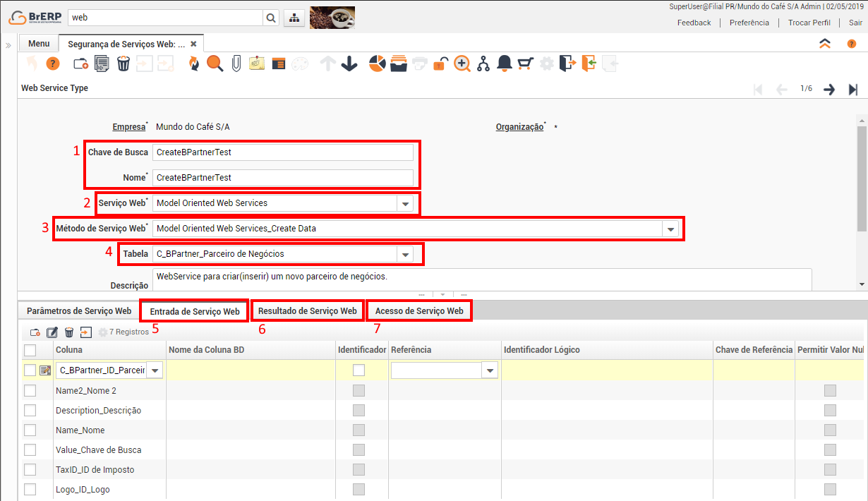Expand the Método de Serviço Web dropdown
Screen dimensions: 868x501
670,229
